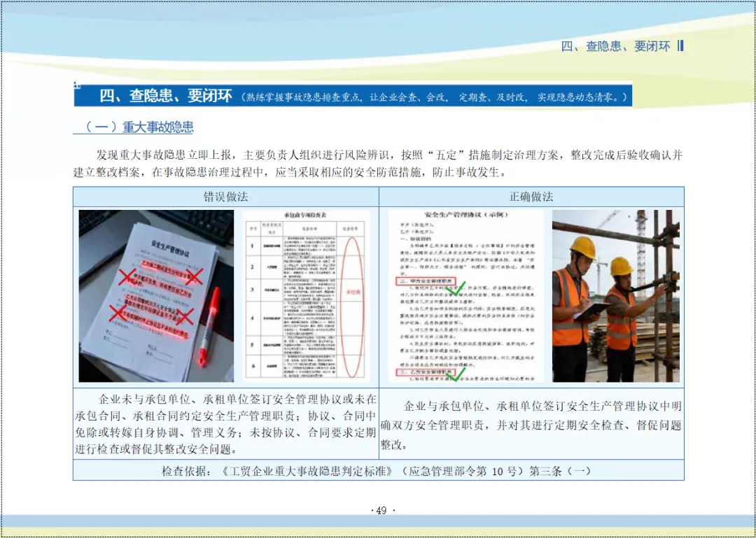Click the paragraph line beginning 发现重大事故隐患立即上报
The image size is (756, 538).
click(x=389, y=155)
